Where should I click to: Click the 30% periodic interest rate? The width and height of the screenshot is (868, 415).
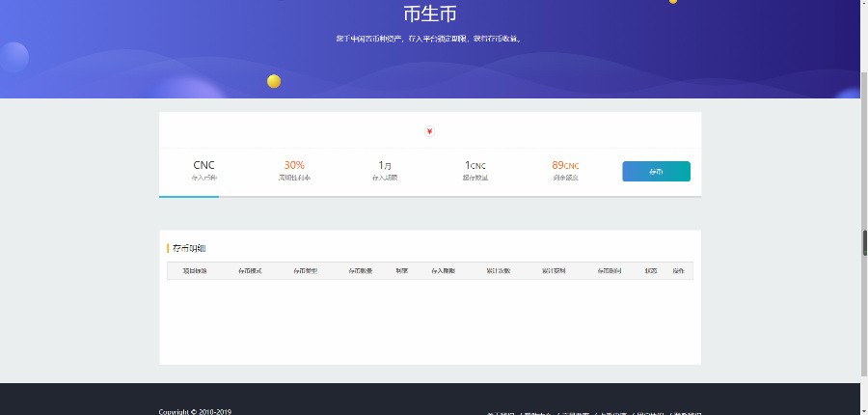coord(294,165)
